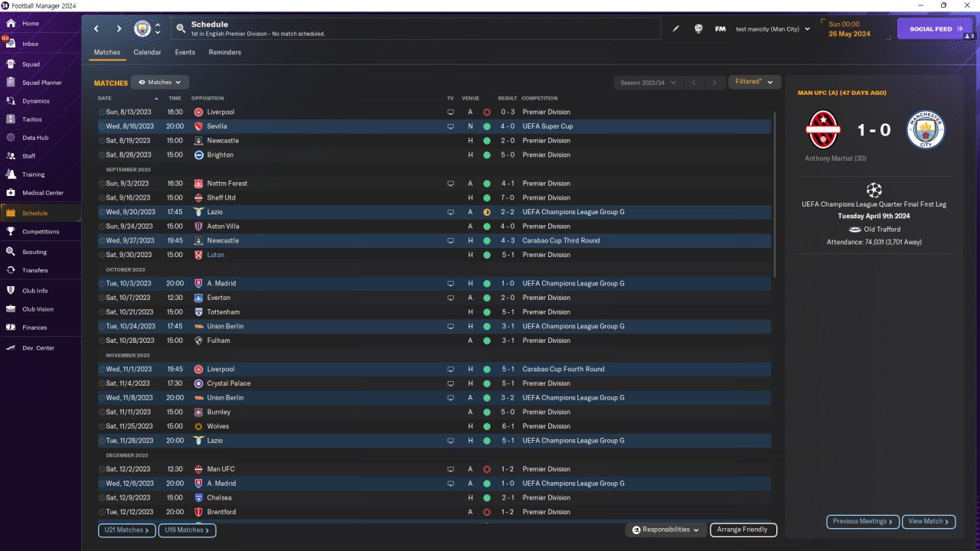Go to previous season arrow
This screenshot has width=980, height=551.
tap(694, 83)
